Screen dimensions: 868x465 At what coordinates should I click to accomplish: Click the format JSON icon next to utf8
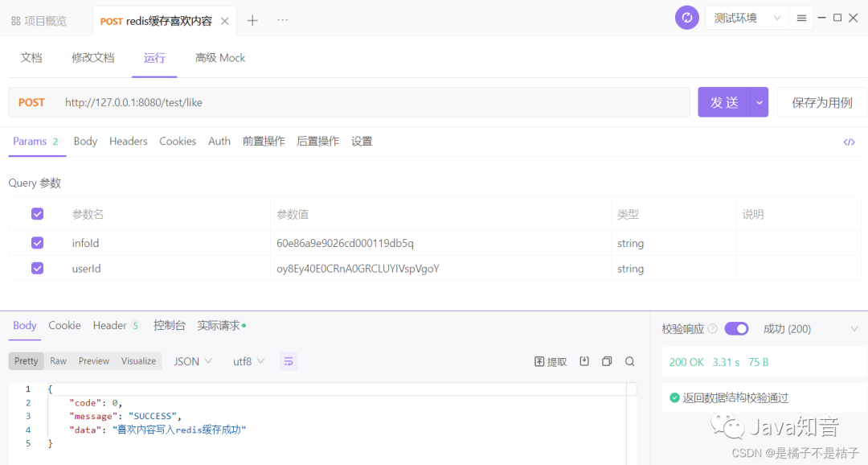[289, 361]
